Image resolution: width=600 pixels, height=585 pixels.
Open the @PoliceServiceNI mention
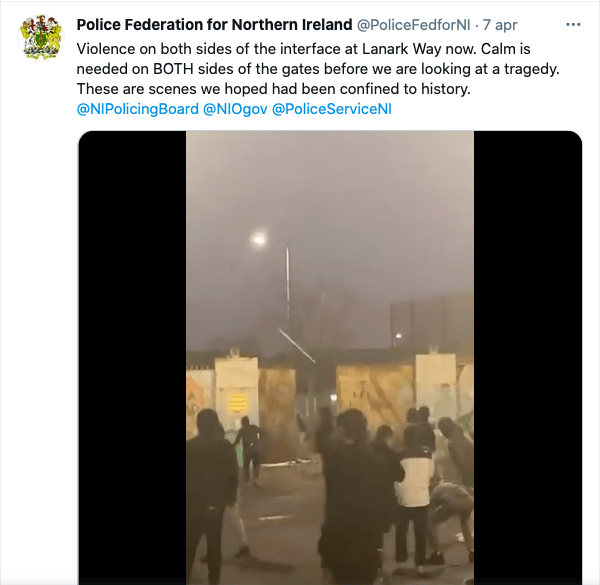click(x=332, y=109)
